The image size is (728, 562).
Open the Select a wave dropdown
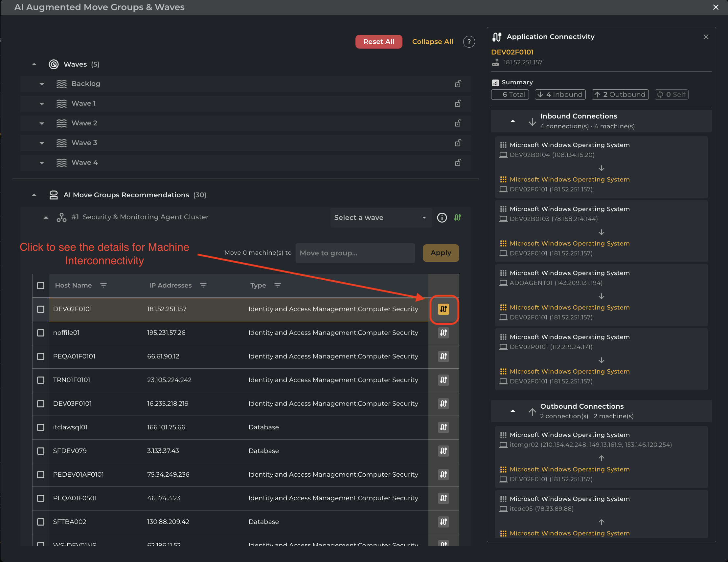tap(381, 218)
